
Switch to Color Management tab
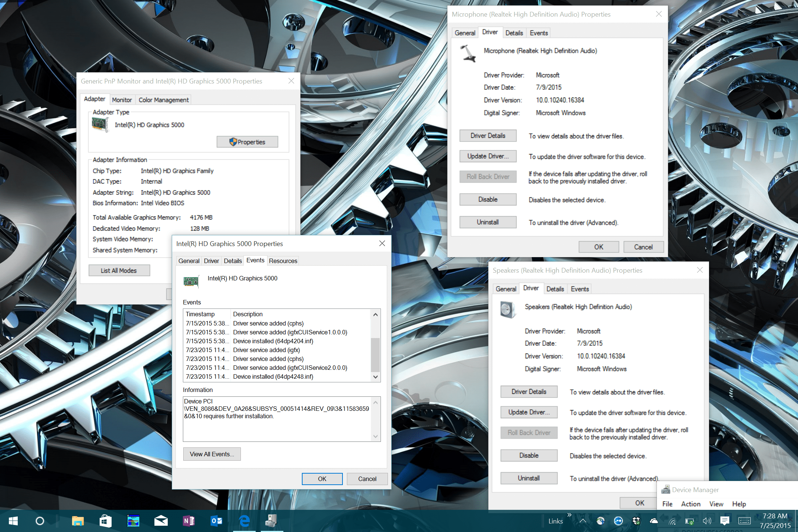coord(164,100)
